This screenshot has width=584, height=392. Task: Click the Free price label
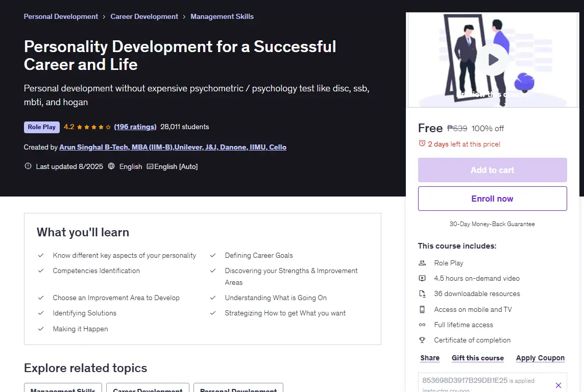[x=430, y=128]
